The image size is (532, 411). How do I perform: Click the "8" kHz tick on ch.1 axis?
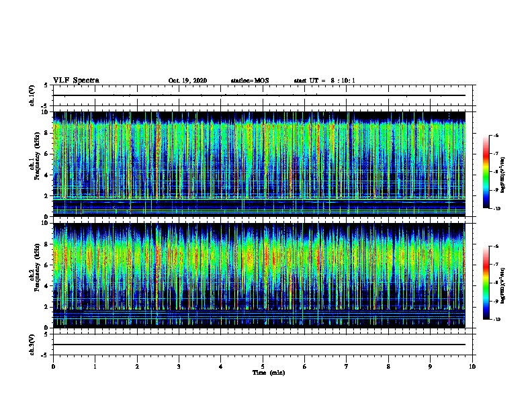46,133
